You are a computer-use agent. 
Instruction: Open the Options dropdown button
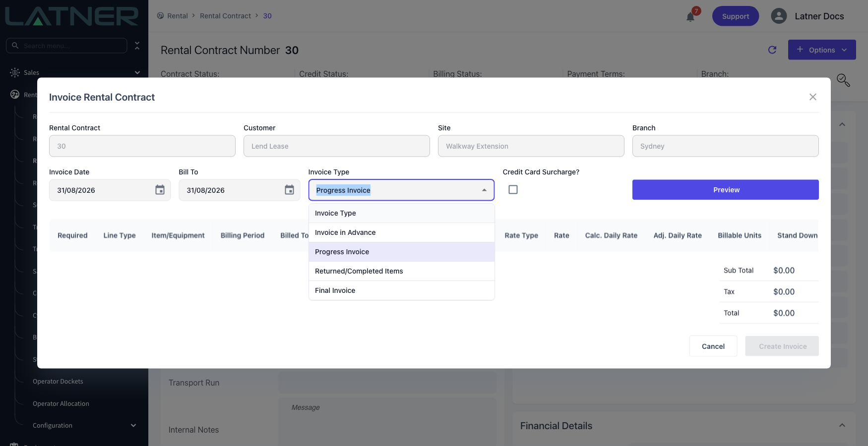pyautogui.click(x=822, y=50)
